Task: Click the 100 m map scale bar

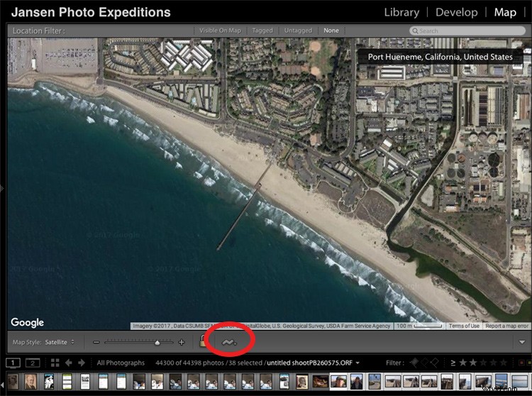Action: click(x=419, y=326)
